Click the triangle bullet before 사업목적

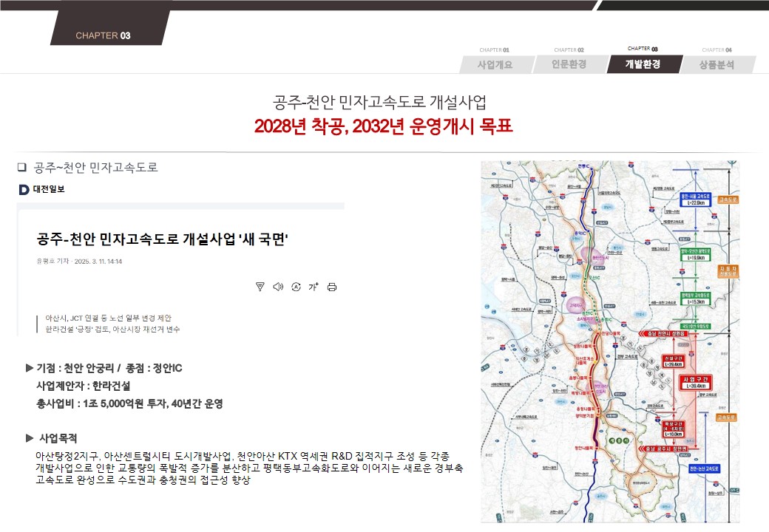pyautogui.click(x=30, y=438)
